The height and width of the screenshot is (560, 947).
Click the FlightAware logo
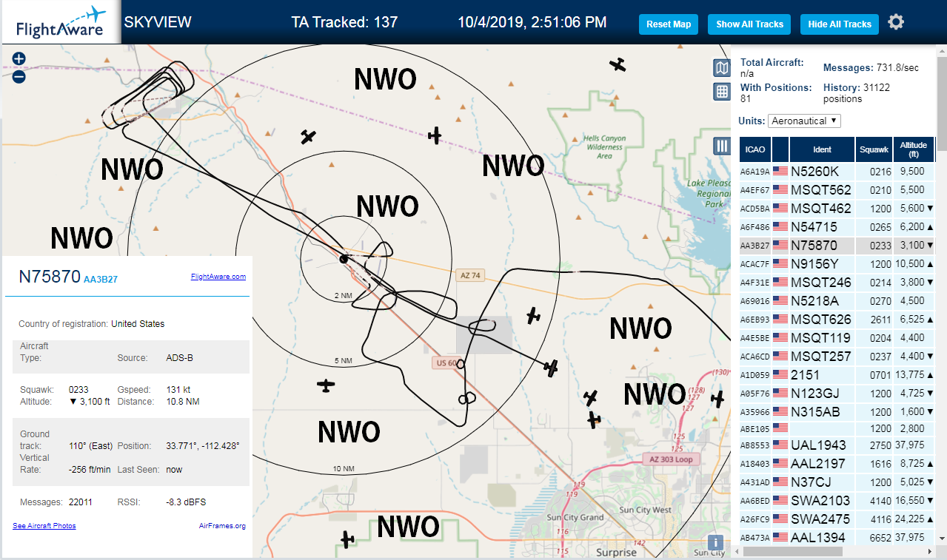click(x=61, y=22)
